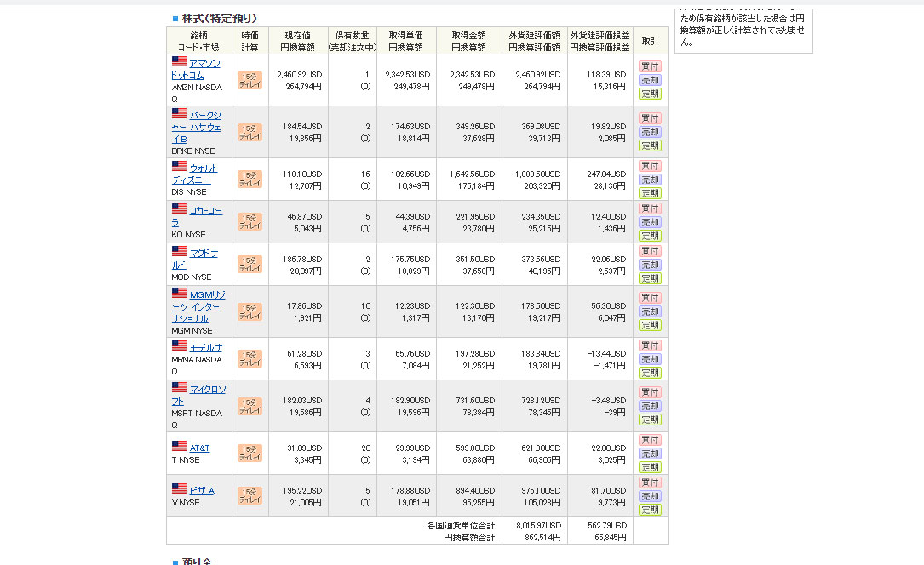Image resolution: width=924 pixels, height=565 pixels.
Task: Click 買付 button in the MRNA row
Action: 650,345
